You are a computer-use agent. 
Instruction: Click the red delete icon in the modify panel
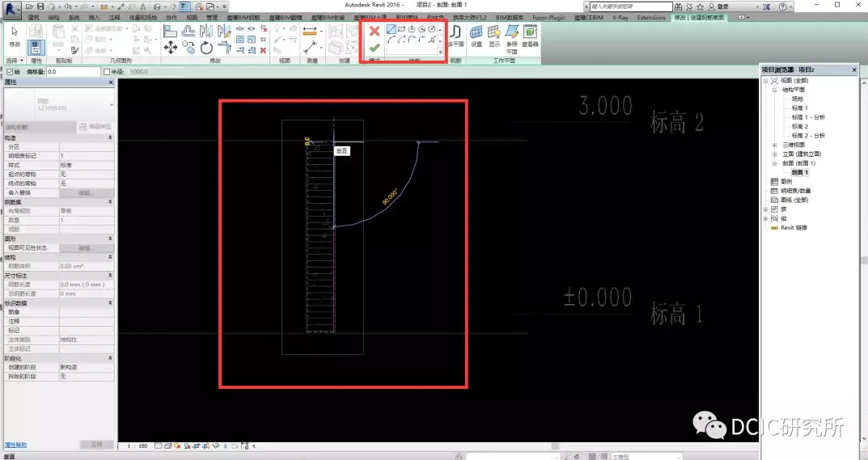[263, 50]
